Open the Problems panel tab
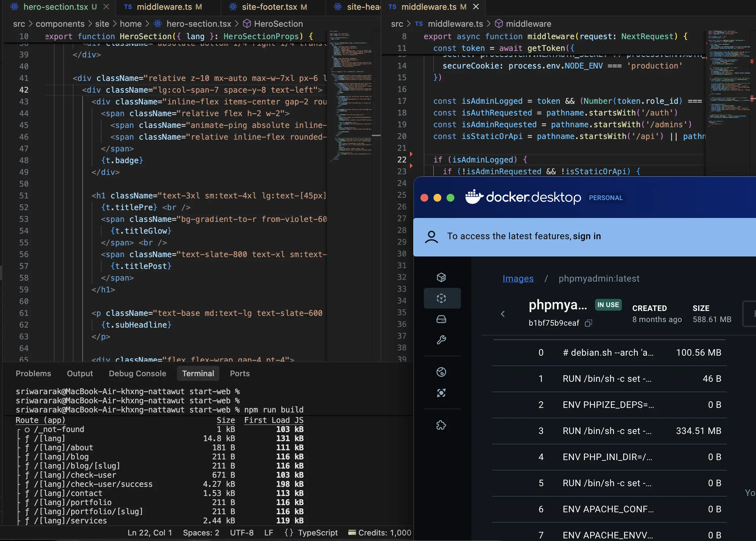 [x=33, y=373]
